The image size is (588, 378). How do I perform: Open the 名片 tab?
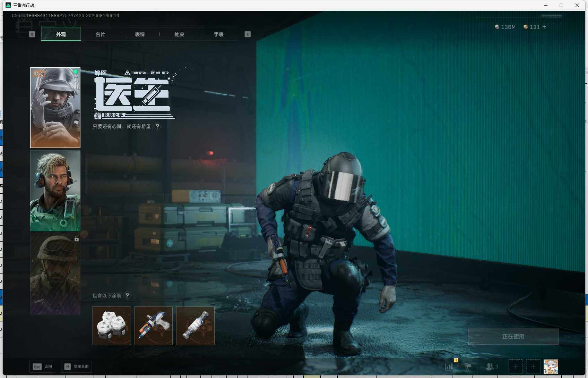point(100,34)
